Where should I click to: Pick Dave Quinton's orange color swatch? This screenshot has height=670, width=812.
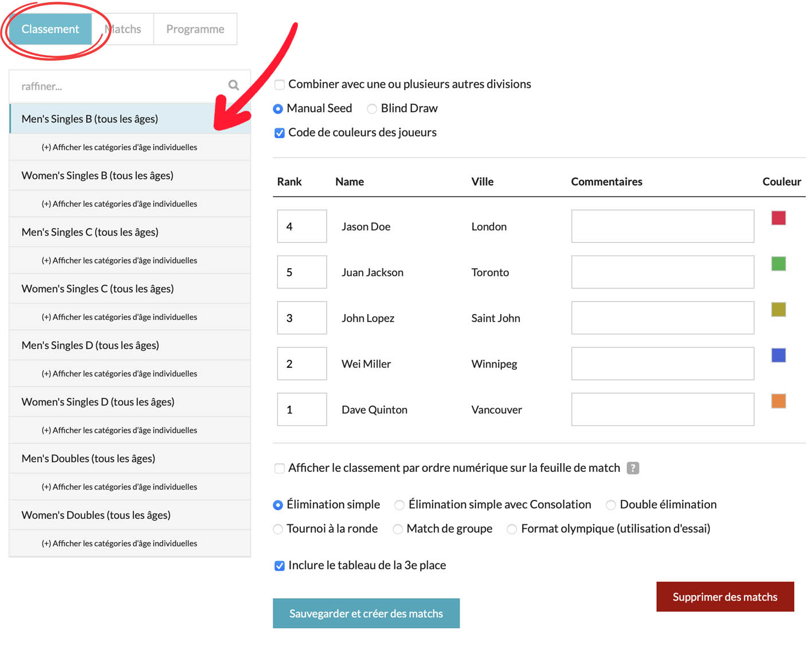(778, 401)
